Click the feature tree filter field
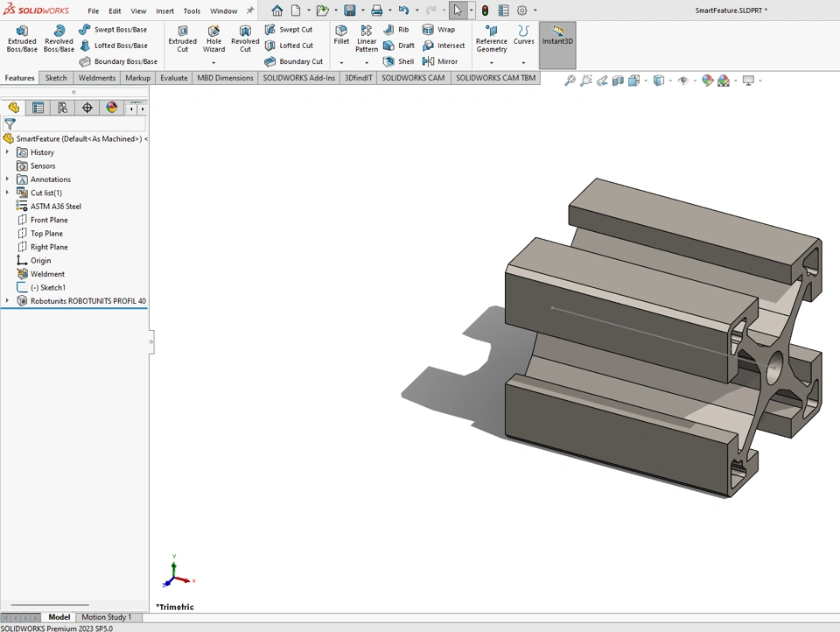 (79, 124)
